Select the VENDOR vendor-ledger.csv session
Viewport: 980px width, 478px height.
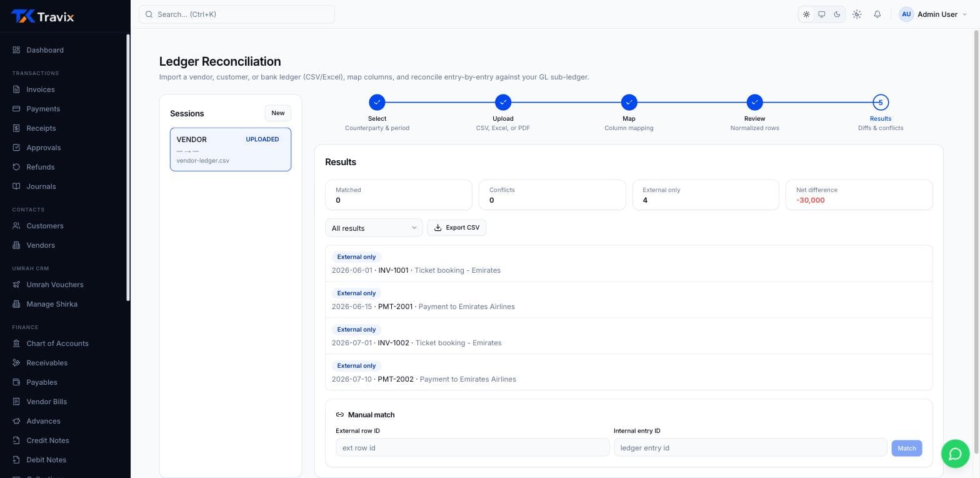tap(231, 150)
